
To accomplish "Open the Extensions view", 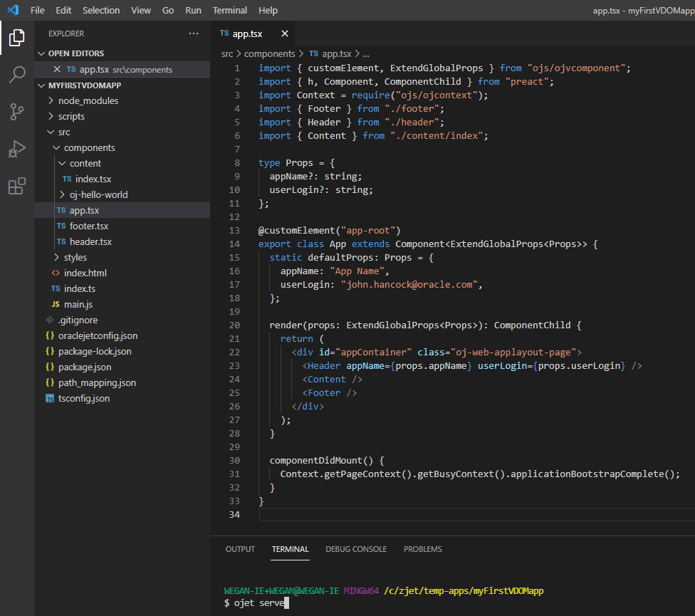I will (x=16, y=187).
